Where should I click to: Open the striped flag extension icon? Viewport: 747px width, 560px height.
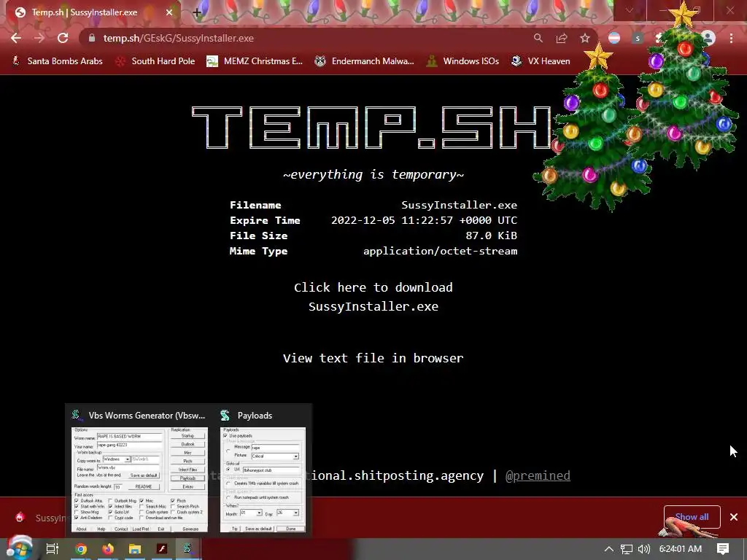(x=614, y=38)
